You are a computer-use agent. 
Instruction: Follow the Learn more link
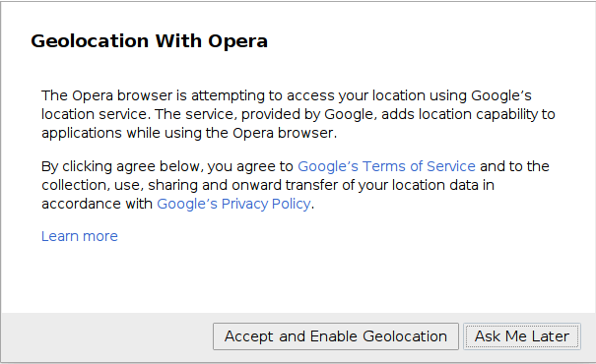click(80, 236)
